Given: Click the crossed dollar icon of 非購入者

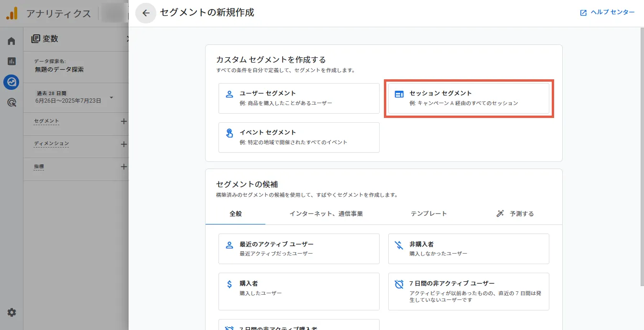Looking at the screenshot, I should tap(399, 245).
